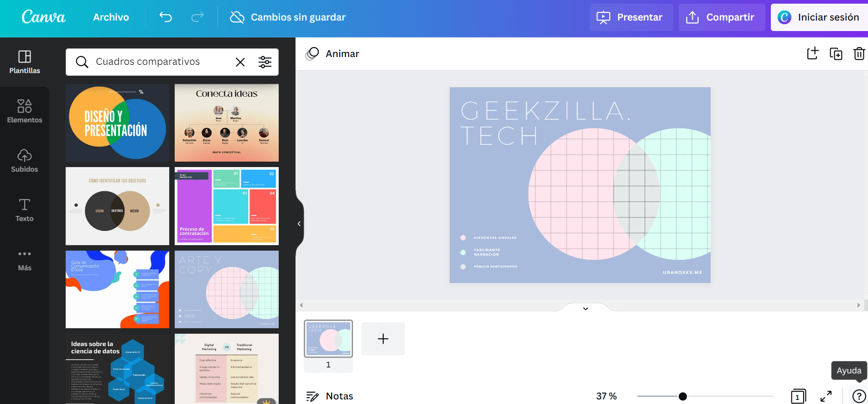Click the delete page trash icon
The width and height of the screenshot is (868, 404).
coord(859,53)
